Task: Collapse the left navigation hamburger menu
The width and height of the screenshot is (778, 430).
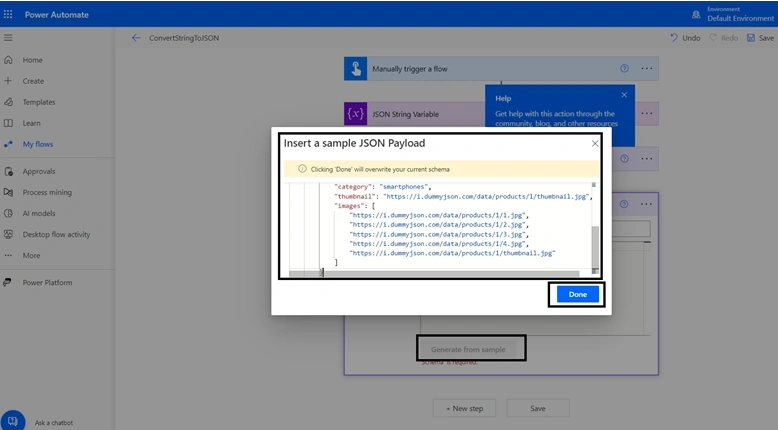Action: point(8,38)
